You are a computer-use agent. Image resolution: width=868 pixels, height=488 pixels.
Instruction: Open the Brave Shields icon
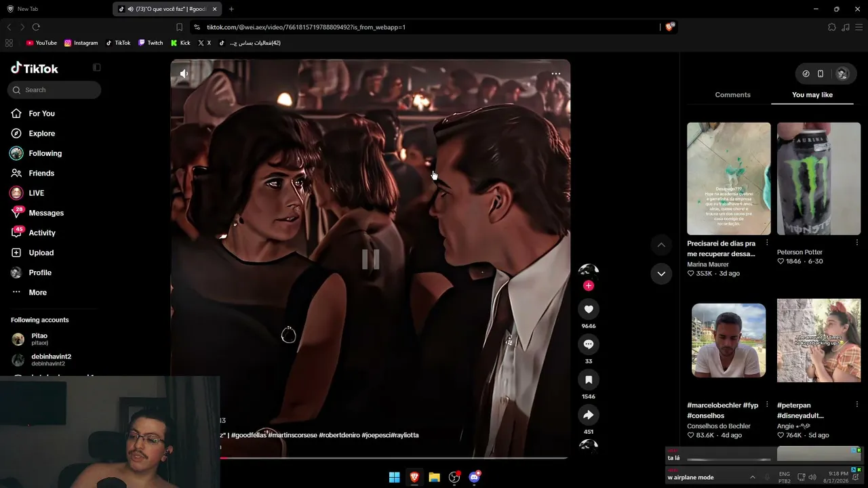669,27
